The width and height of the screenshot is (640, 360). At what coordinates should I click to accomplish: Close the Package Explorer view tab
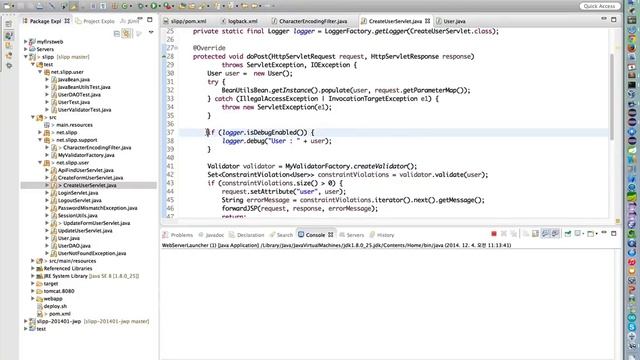click(67, 21)
